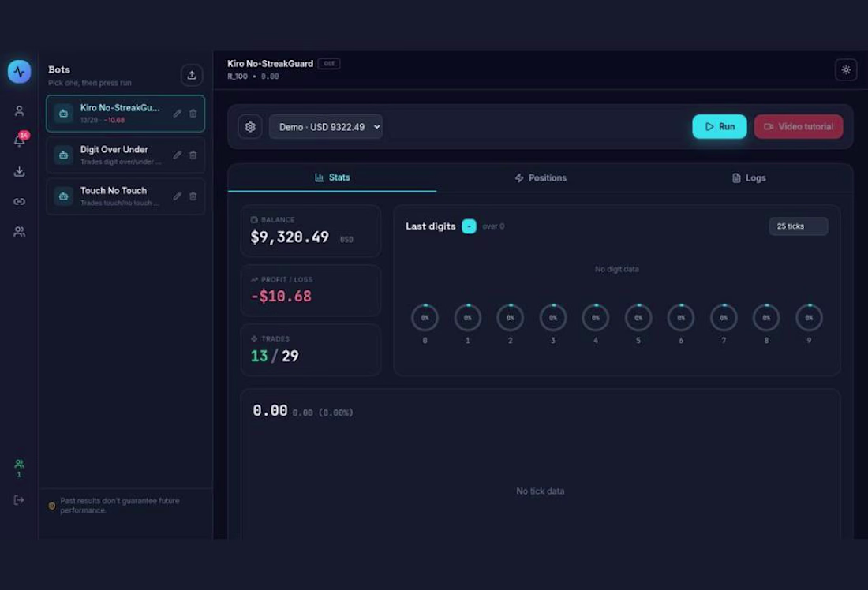The height and width of the screenshot is (590, 868).
Task: Toggle the cyan button beside Last digits
Action: point(469,226)
